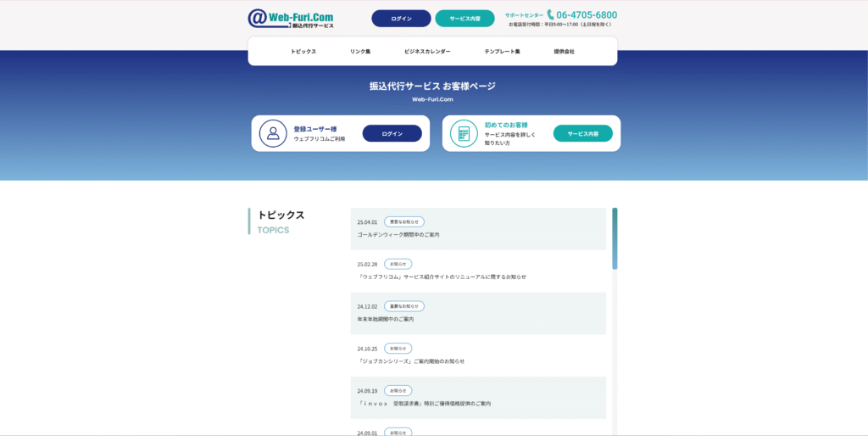Click the 振込代行サービス お客様ページ heading

pyautogui.click(x=433, y=86)
